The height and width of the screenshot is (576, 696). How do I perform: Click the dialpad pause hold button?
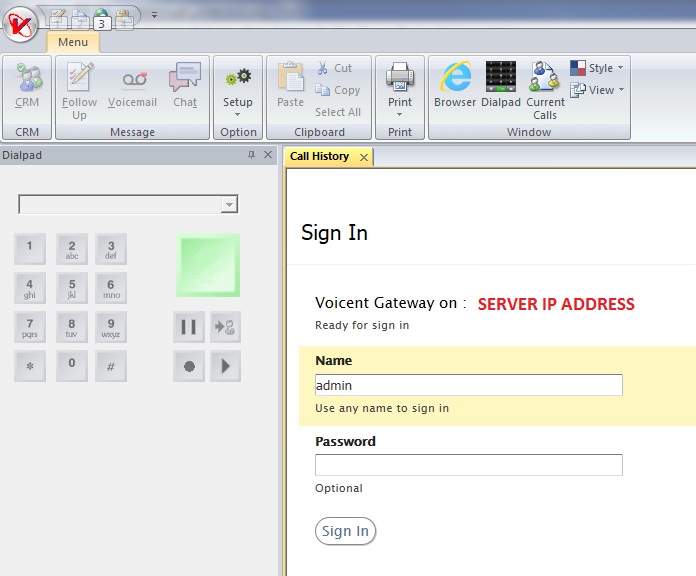(x=189, y=327)
